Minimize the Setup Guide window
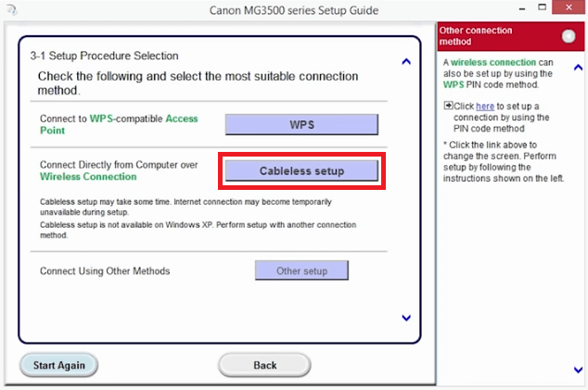This screenshot has height=390, width=588. [522, 8]
